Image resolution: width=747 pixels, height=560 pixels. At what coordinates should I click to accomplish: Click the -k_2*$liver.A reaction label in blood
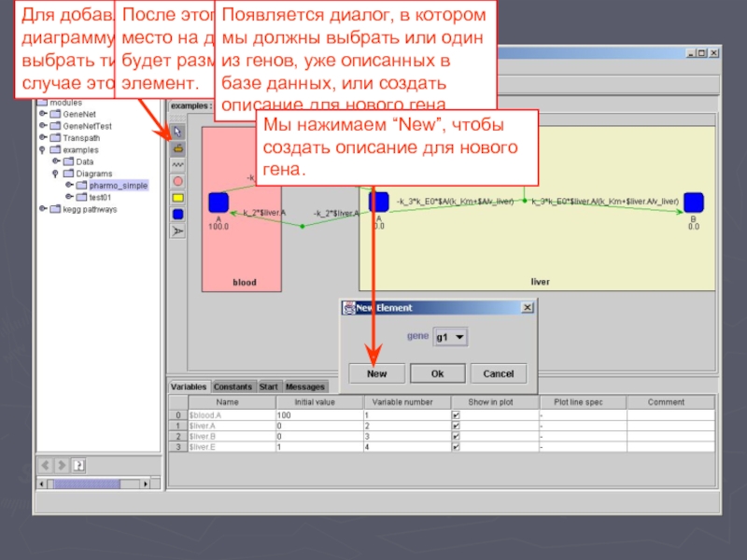tap(264, 213)
